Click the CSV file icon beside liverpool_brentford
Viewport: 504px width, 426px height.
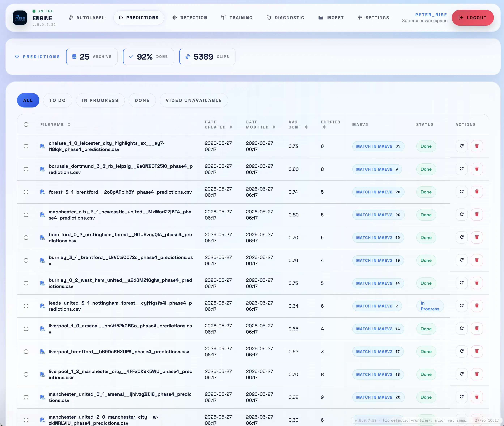click(42, 352)
